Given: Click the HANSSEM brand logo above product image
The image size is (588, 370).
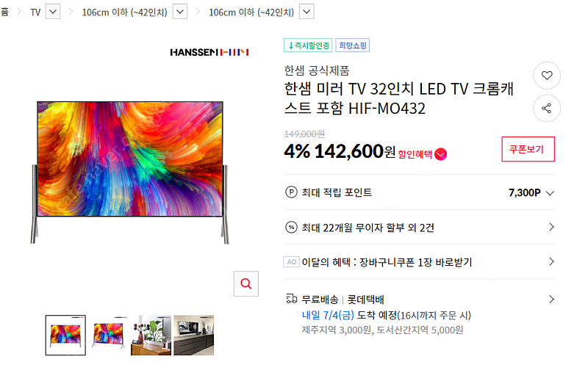Looking at the screenshot, I should point(209,52).
